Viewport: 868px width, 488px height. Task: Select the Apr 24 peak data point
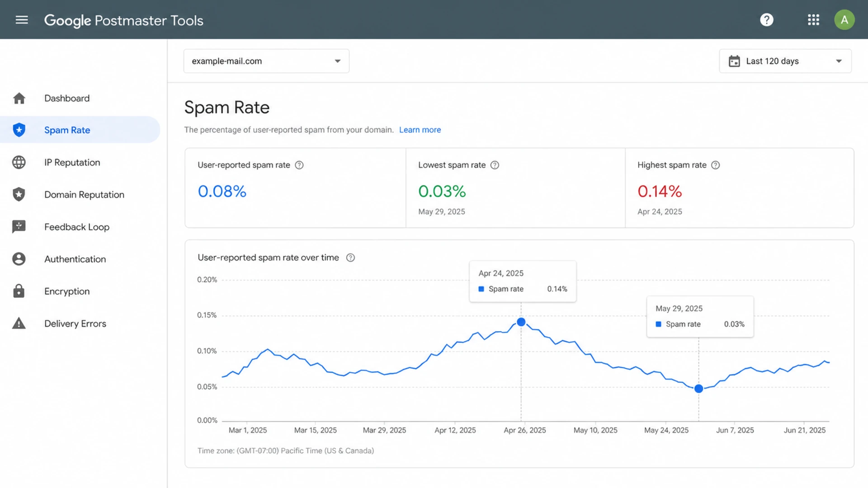coord(521,322)
